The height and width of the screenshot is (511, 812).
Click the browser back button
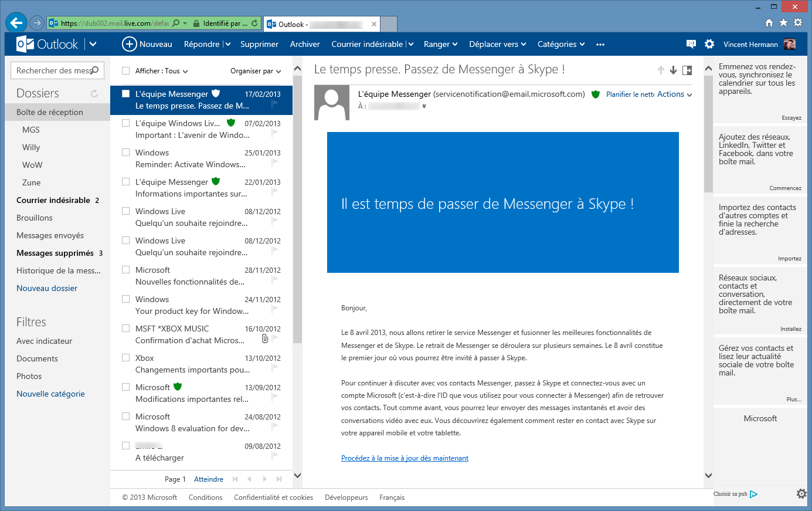pyautogui.click(x=16, y=23)
